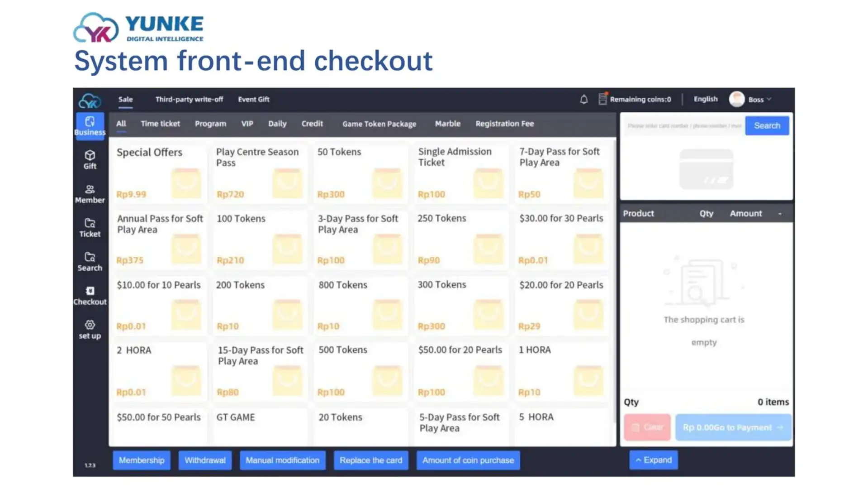Add the 1 HORA product

(561, 372)
